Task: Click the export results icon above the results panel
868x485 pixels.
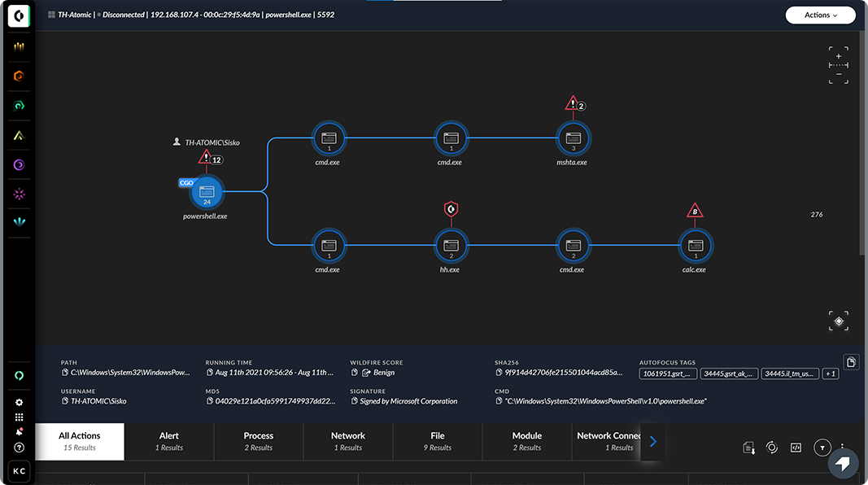Action: tap(748, 448)
